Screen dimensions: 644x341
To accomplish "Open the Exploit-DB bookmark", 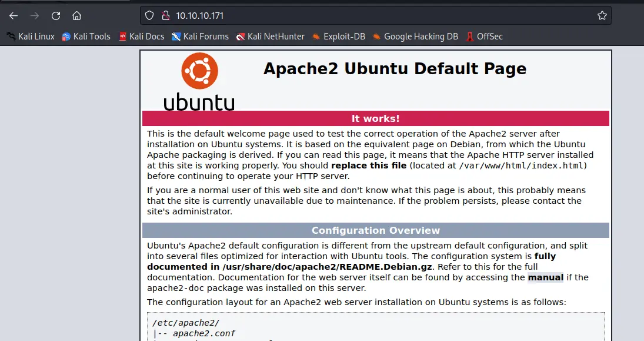I will [x=338, y=37].
